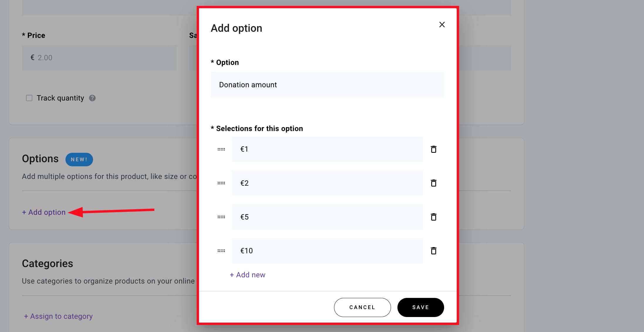
Task: Enable the Track quantity checkbox
Action: tap(29, 98)
